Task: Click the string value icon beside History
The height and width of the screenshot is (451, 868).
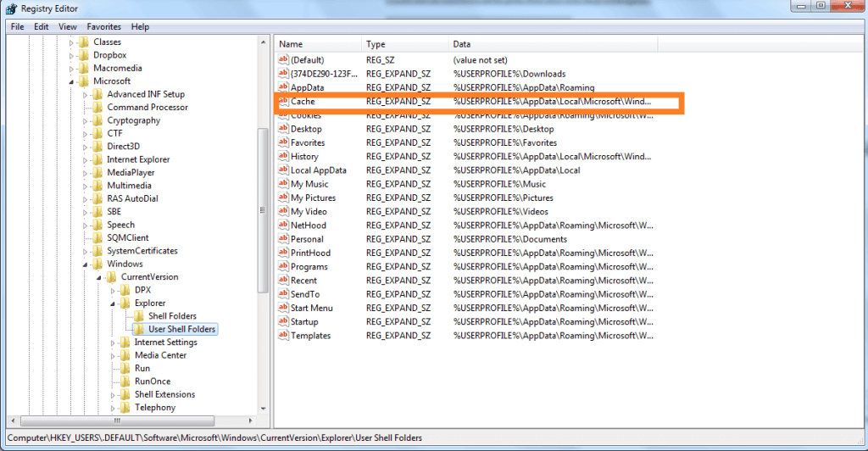Action: coord(283,157)
